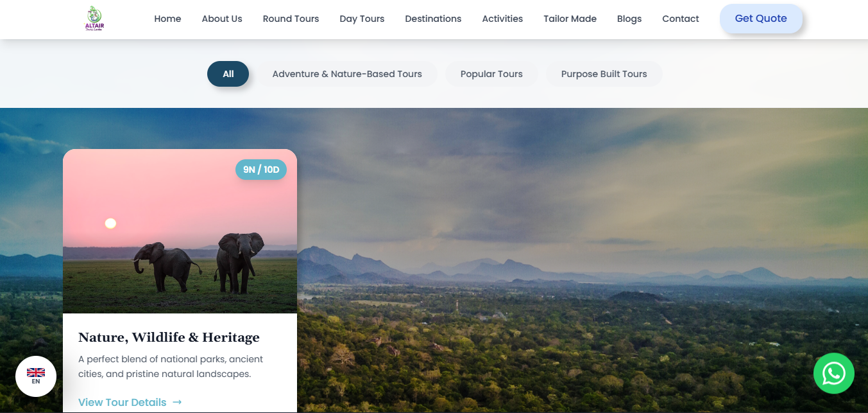
Task: Click the arrow beside View Tour Details
Action: [177, 402]
